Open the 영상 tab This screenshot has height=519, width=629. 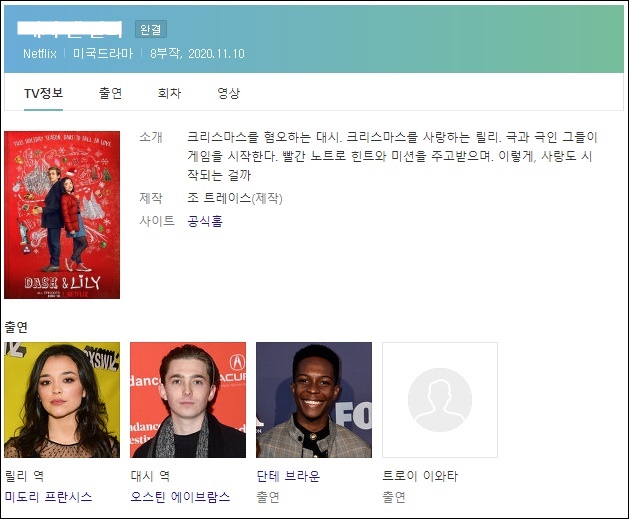tap(228, 93)
